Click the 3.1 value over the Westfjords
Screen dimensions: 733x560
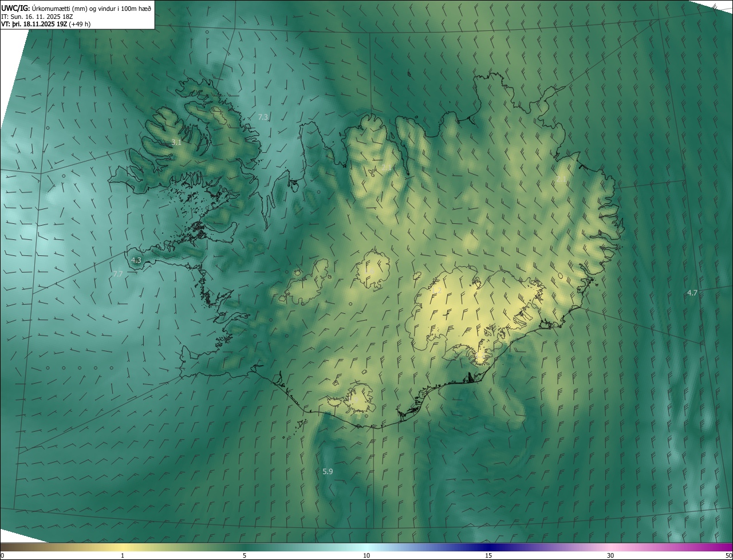[176, 142]
